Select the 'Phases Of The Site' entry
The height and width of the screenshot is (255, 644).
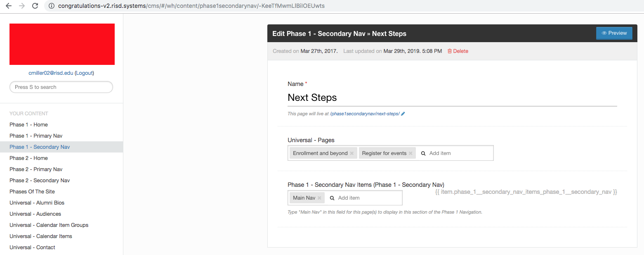[x=32, y=191]
